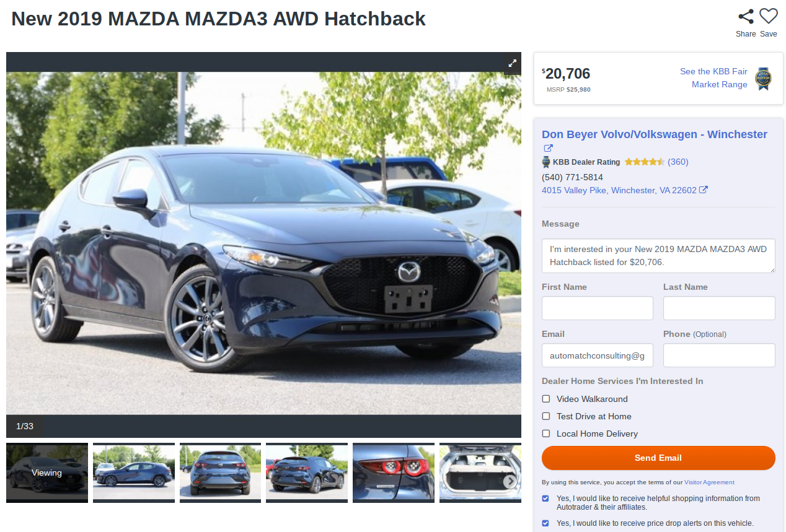786x532 pixels.
Task: Uncheck the price drop alerts checkbox
Action: click(545, 523)
